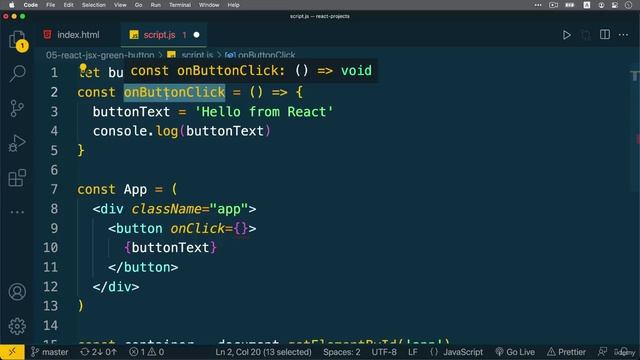This screenshot has height=360, width=640.
Task: Open the Code application menu
Action: pos(31,5)
